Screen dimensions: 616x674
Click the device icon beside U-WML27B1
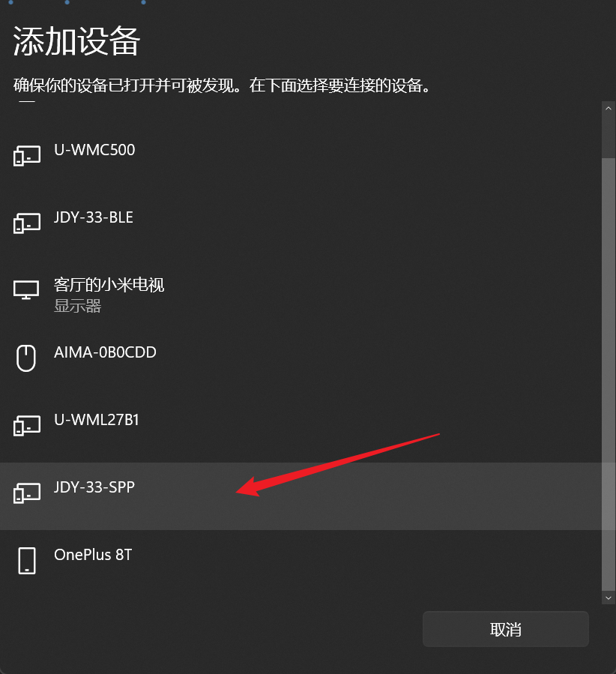[x=27, y=425]
